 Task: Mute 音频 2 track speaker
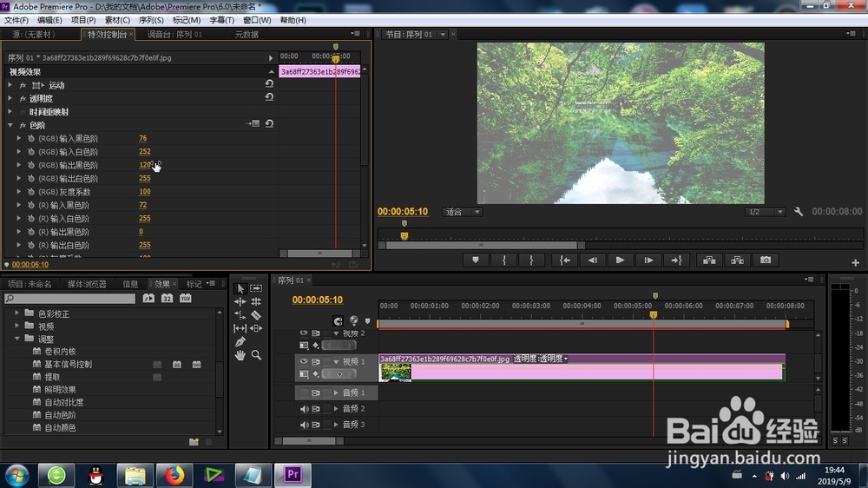point(304,409)
